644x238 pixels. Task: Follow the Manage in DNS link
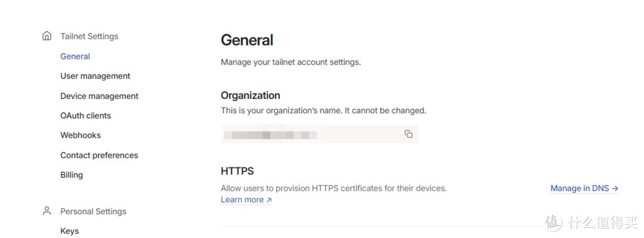coord(584,188)
